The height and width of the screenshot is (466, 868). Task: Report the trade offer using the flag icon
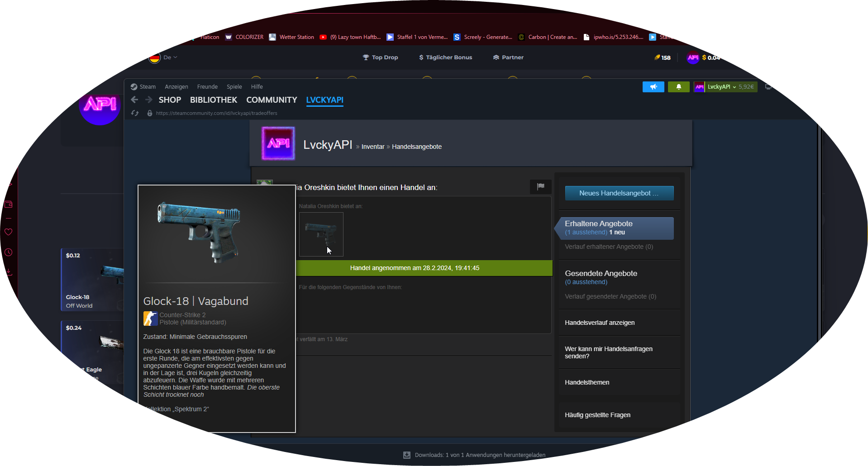point(540,186)
